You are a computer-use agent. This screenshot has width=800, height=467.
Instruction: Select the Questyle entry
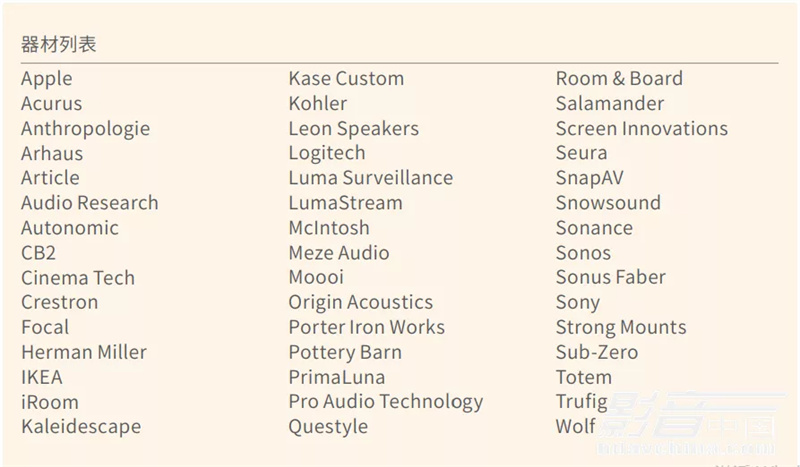328,427
